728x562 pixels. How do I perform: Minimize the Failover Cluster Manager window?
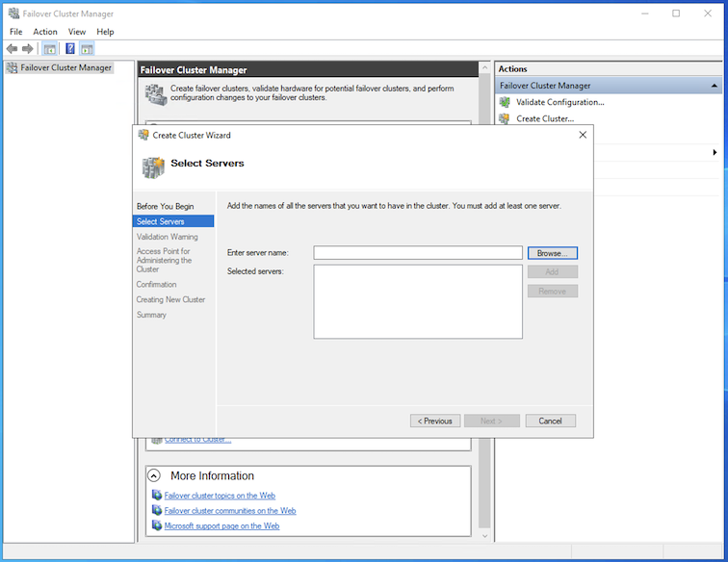[645, 13]
